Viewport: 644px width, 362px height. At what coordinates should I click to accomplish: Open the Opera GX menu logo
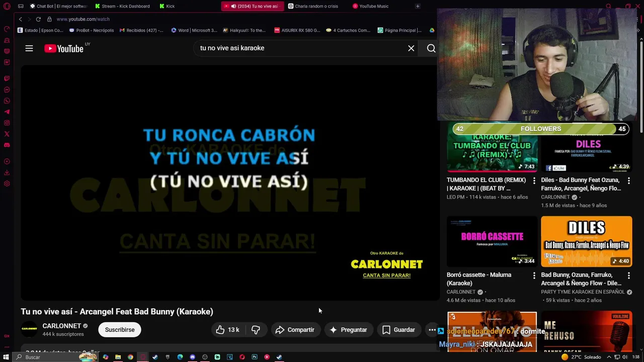click(x=7, y=6)
